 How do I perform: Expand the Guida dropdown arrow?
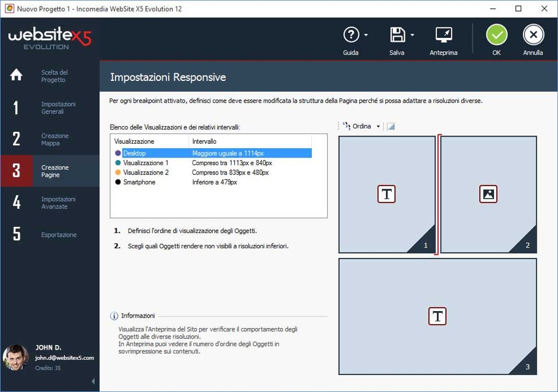click(366, 35)
